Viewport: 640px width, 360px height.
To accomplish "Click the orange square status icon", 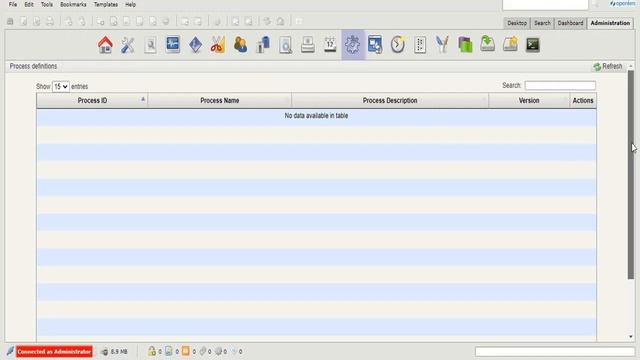I will click(x=186, y=351).
